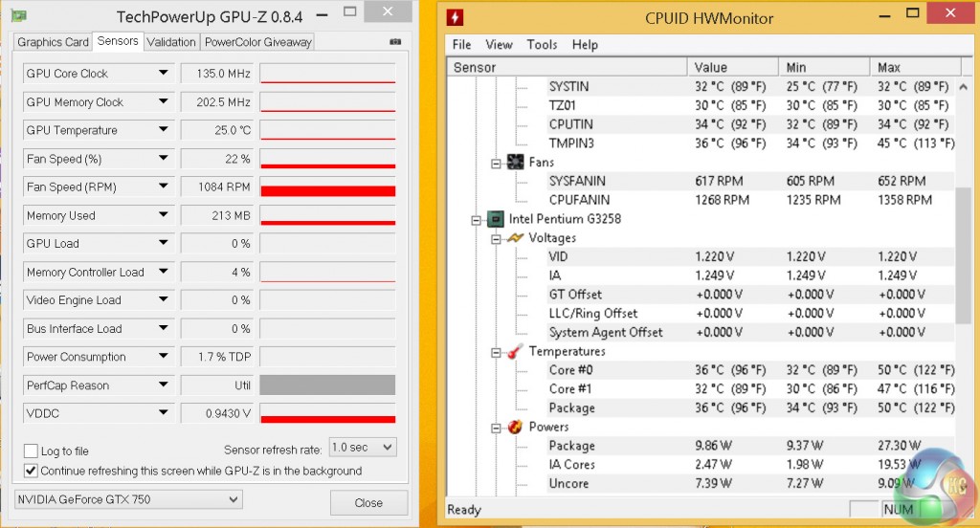Click the GPU-Z title bar app icon
980x528 pixels.
pyautogui.click(x=19, y=15)
